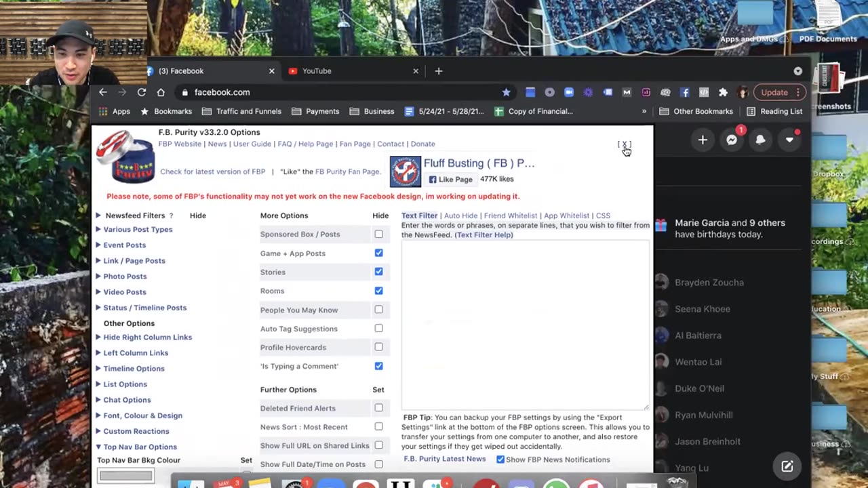
Task: Reload the Facebook page
Action: [142, 92]
